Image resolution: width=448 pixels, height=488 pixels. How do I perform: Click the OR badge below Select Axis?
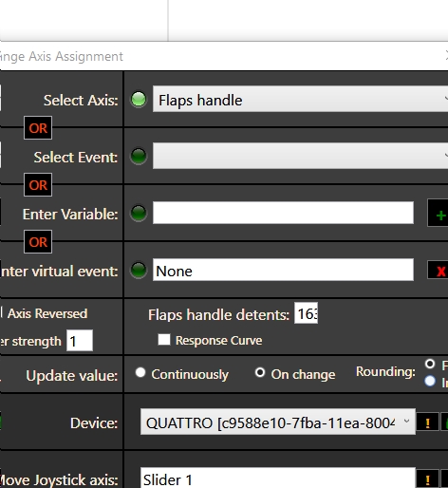38,128
